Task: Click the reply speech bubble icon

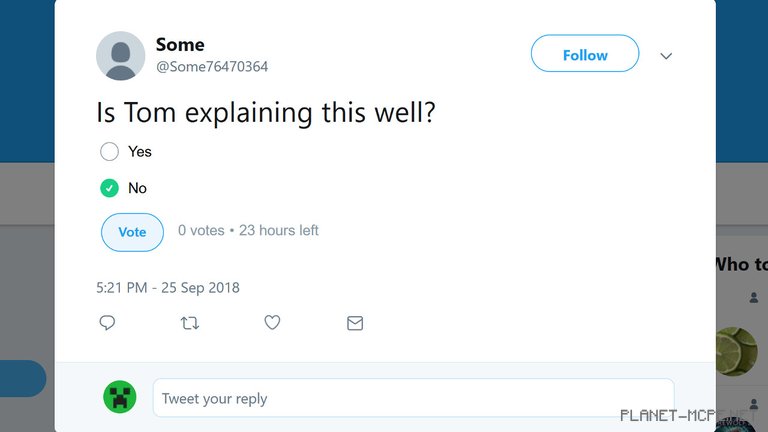Action: pos(108,323)
